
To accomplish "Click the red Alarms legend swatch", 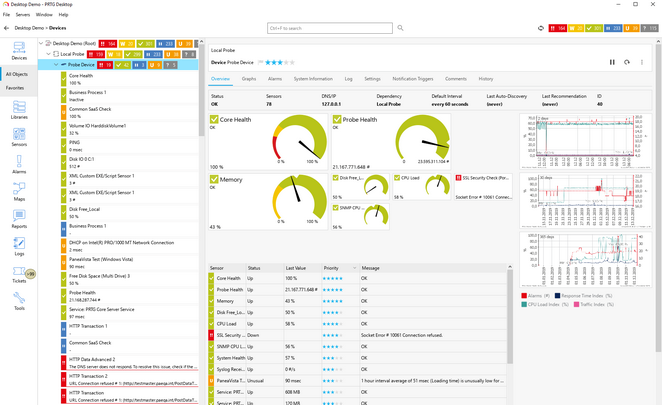I will point(524,296).
